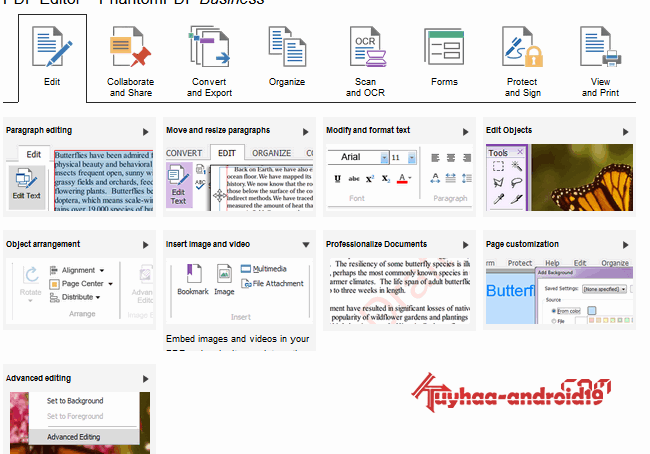Open the Scan and OCR icon
This screenshot has width=650, height=454.
click(367, 46)
